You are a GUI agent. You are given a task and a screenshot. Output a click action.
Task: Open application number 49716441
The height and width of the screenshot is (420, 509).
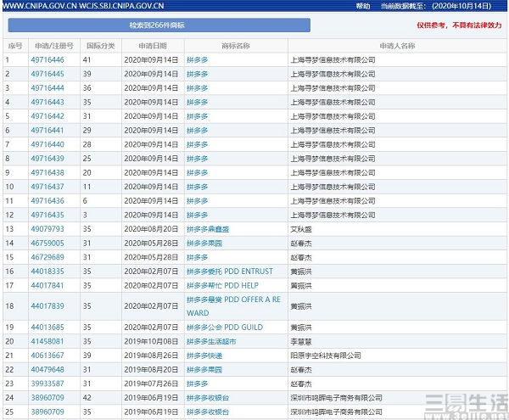[48, 131]
